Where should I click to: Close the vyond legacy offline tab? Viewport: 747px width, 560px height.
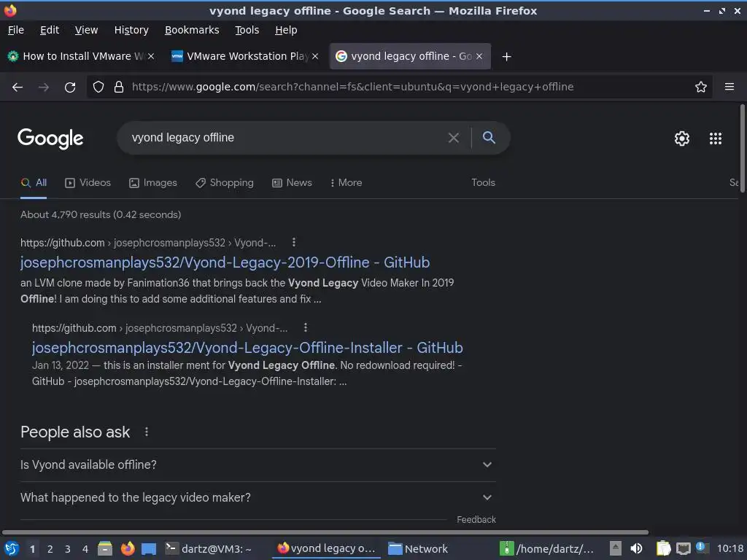click(479, 56)
